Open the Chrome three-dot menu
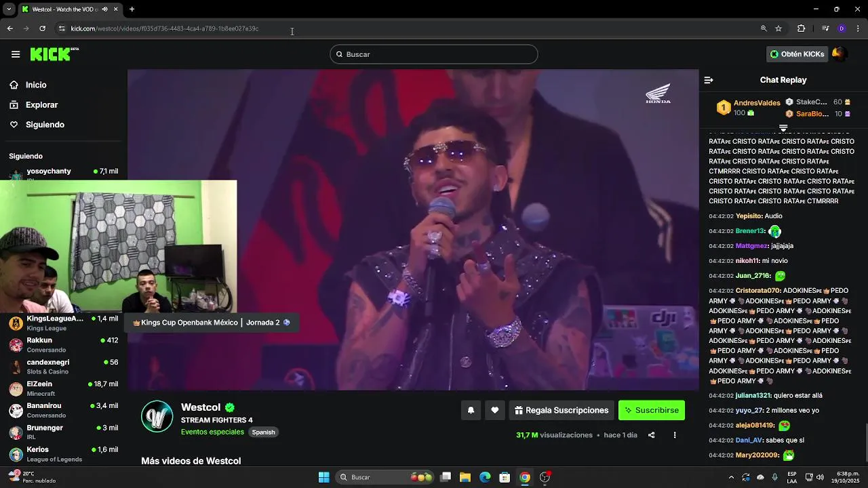The height and width of the screenshot is (488, 868). (x=858, y=28)
